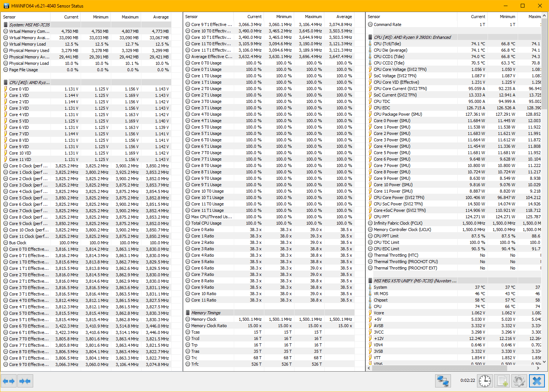This screenshot has width=549, height=392.
Task: Select the Core 7 Ratio row
Action: [x=269, y=274]
